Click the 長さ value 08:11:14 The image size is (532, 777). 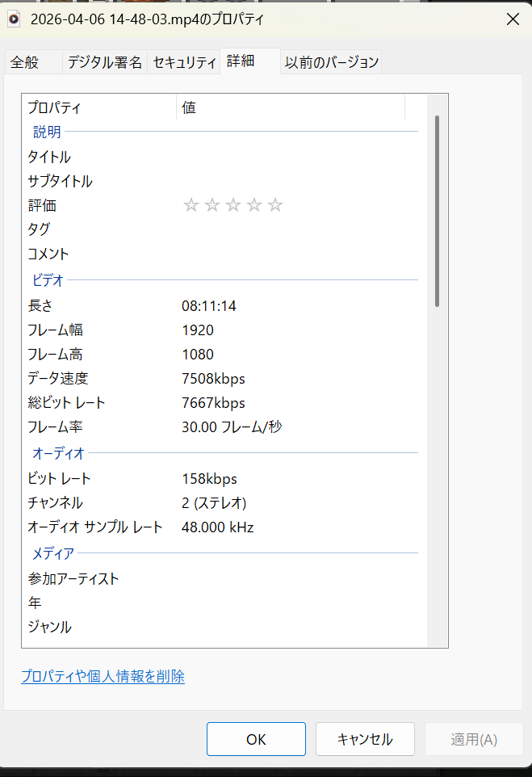click(x=208, y=306)
